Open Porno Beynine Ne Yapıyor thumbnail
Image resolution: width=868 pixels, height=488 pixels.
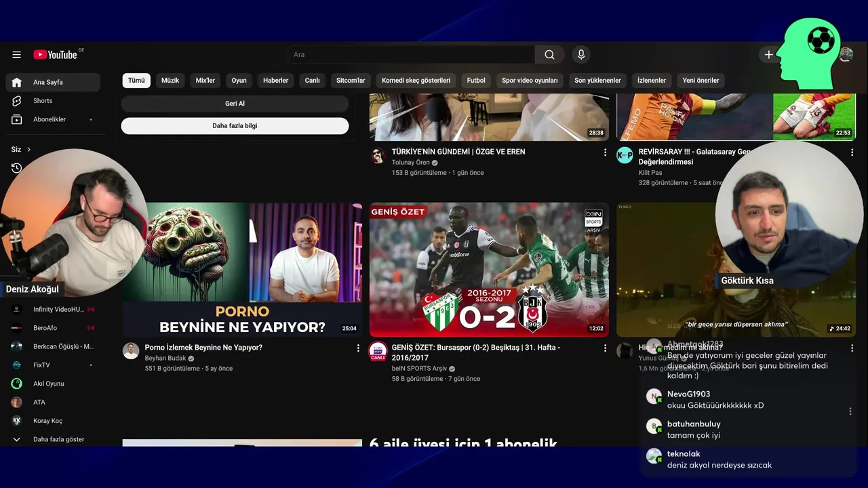click(242, 270)
